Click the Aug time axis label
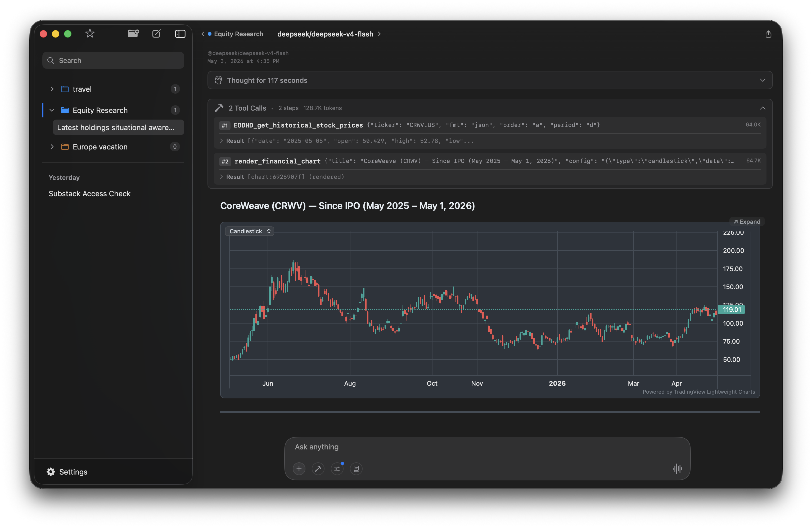This screenshot has height=528, width=812. pyautogui.click(x=350, y=383)
